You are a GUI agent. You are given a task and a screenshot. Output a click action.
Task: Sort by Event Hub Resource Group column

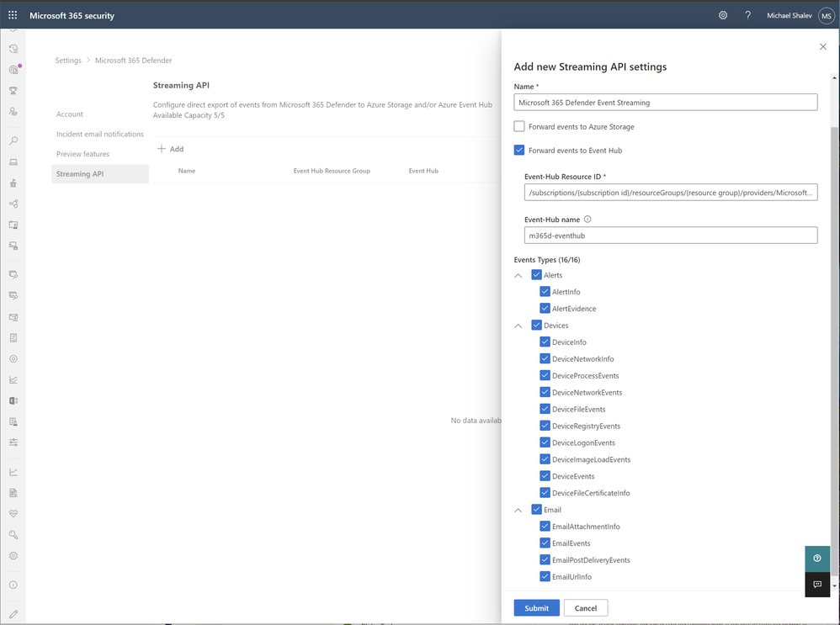point(332,171)
